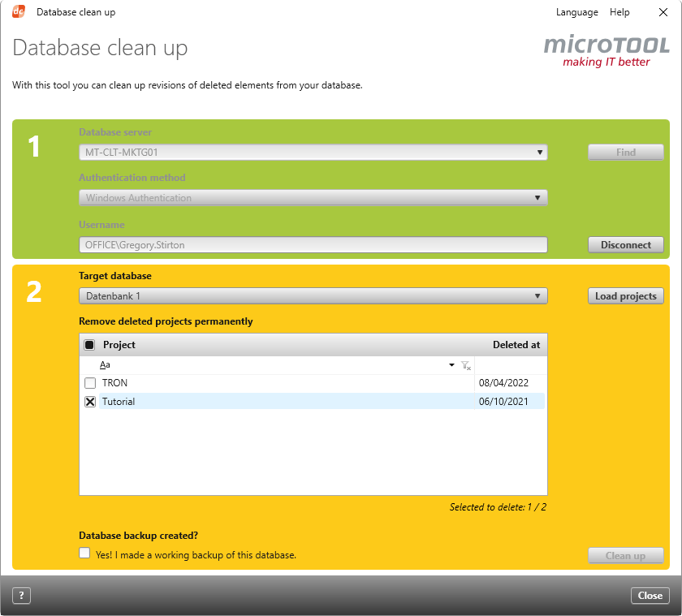Viewport: 682px width, 616px height.
Task: Click the Aa text filter icon
Action: [104, 365]
